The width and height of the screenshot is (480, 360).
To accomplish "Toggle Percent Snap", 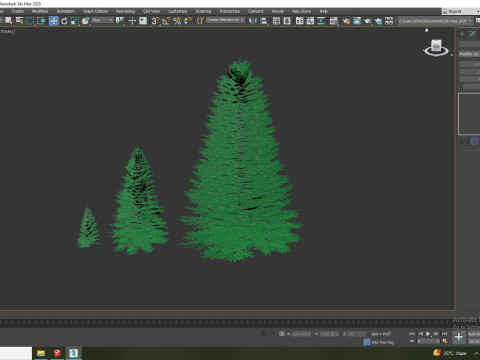I will 177,21.
